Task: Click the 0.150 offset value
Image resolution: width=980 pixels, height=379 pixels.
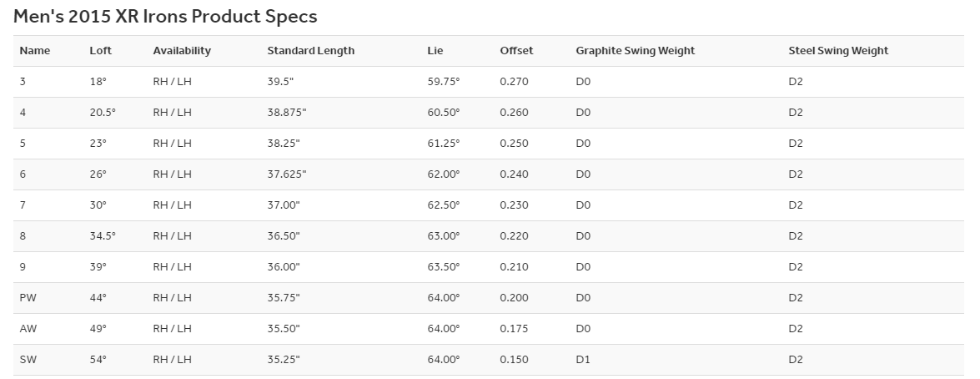Action: click(514, 360)
